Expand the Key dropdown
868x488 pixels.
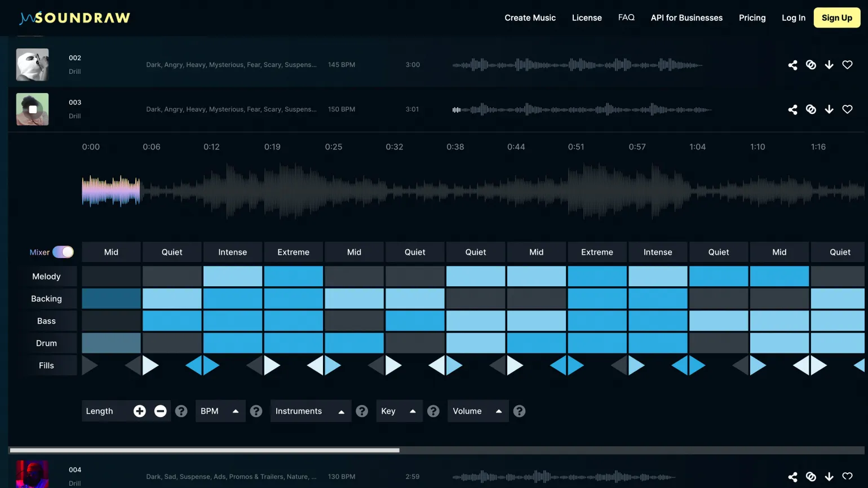coord(398,411)
